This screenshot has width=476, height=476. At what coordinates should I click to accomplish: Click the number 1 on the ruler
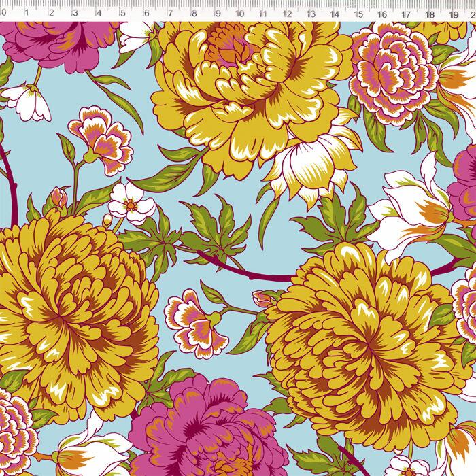click(27, 12)
